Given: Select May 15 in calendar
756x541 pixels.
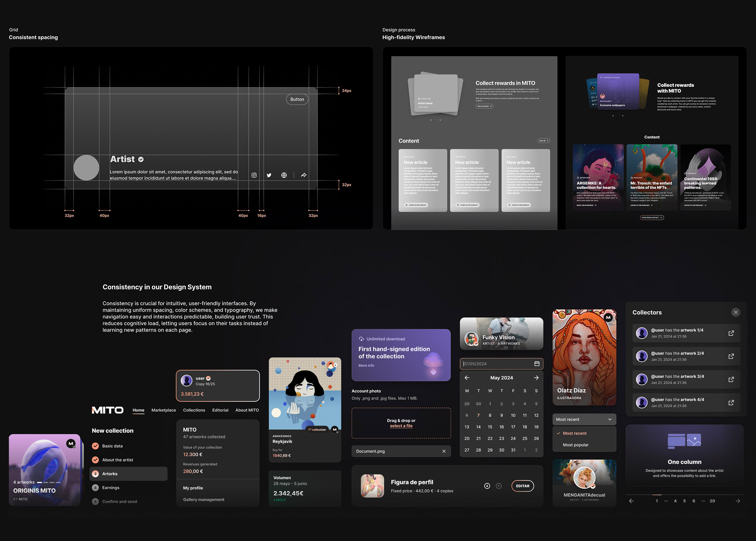Looking at the screenshot, I should click(490, 427).
